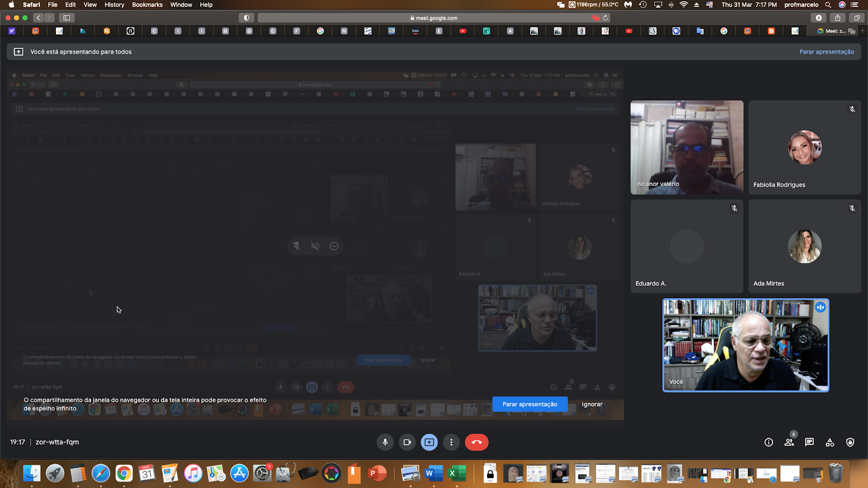This screenshot has width=868, height=488.
Task: Reload the page in Safari
Action: (605, 18)
